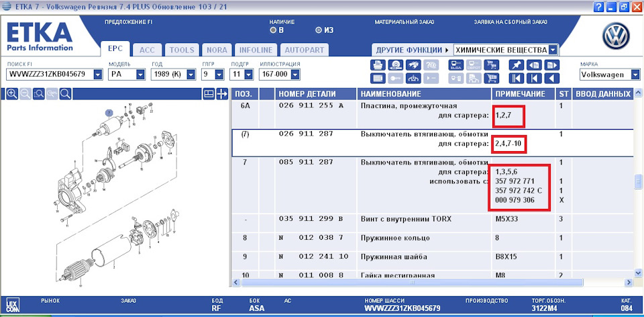Open the Модель 'PA' dropdown
The image size is (644, 317).
click(140, 75)
